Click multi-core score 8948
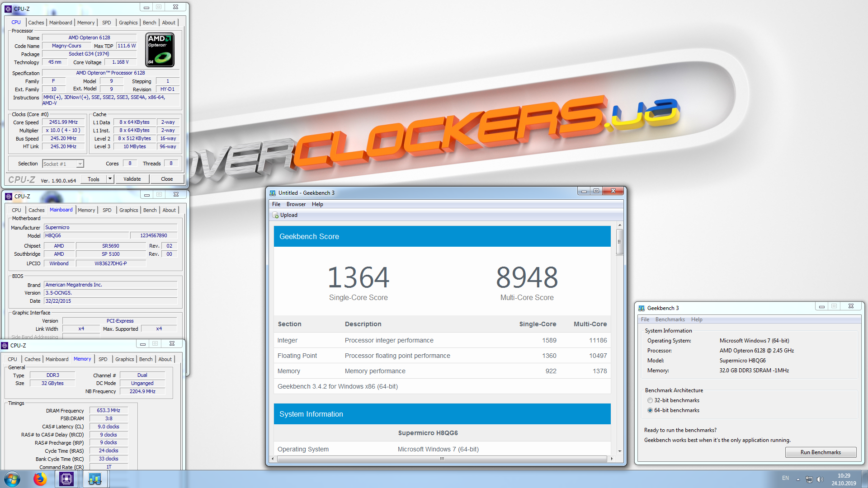 [x=527, y=277]
